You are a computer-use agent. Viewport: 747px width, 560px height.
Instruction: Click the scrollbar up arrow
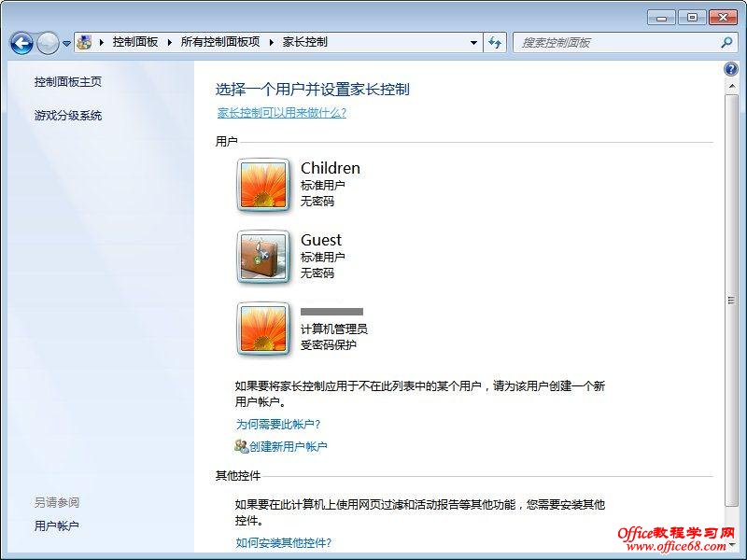click(x=731, y=86)
